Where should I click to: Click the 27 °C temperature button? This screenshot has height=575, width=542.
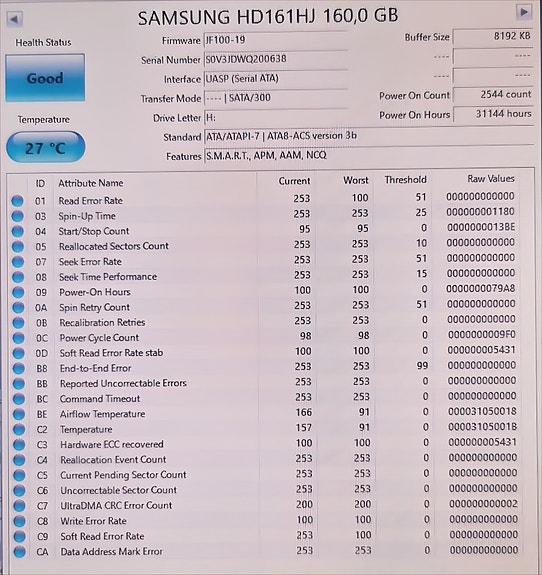click(45, 147)
